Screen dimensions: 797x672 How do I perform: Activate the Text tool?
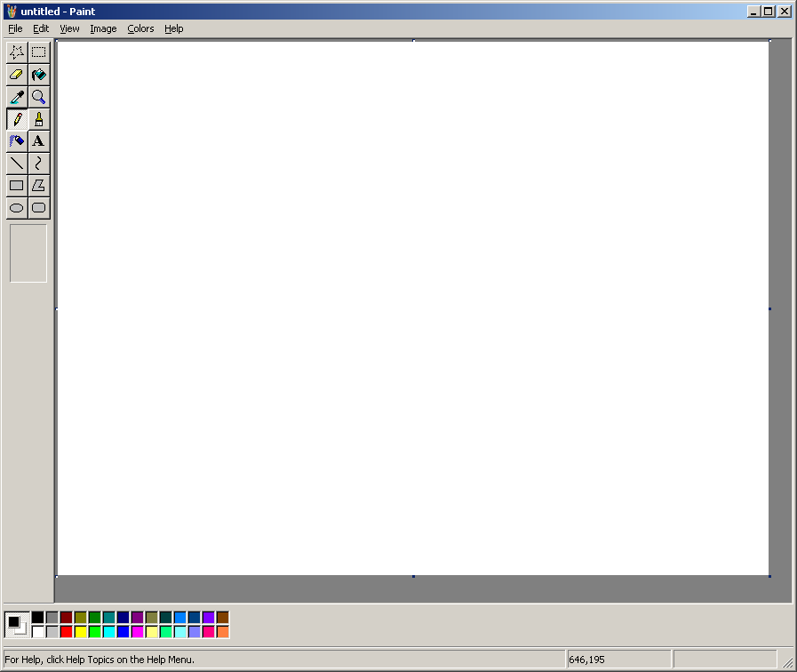click(38, 140)
